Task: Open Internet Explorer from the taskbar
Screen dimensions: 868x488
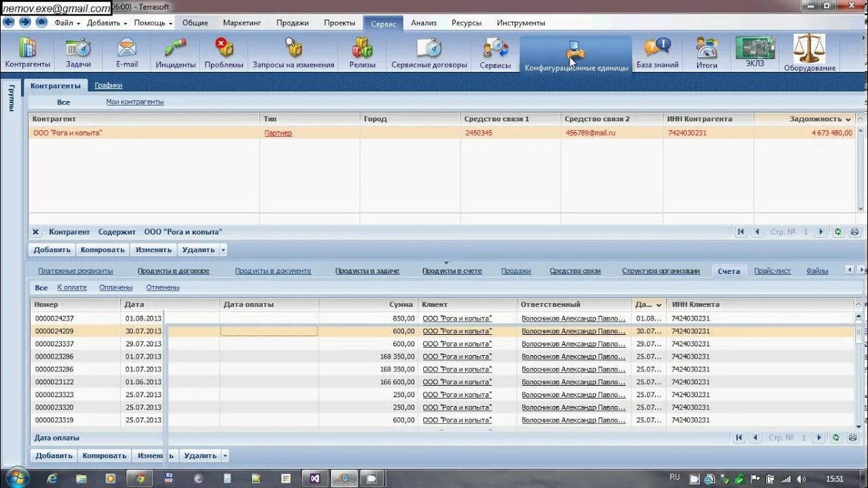Action: click(52, 479)
